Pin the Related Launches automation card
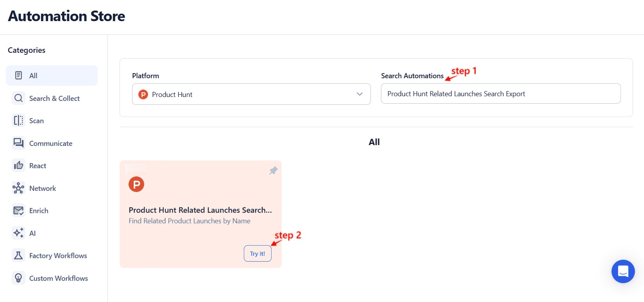 pos(273,171)
